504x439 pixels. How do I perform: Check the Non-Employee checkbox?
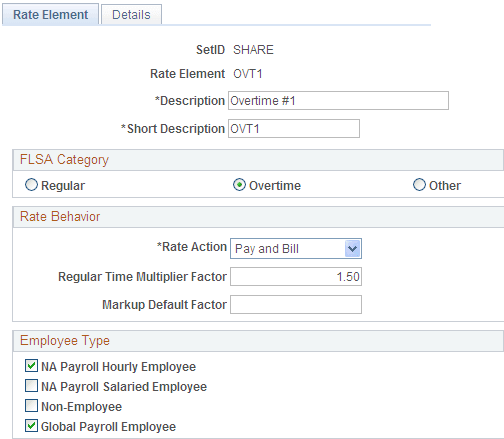pyautogui.click(x=31, y=406)
